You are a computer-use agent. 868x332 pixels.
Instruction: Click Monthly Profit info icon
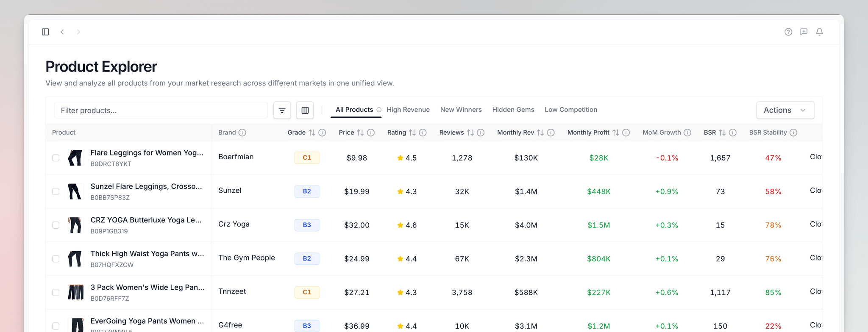626,133
